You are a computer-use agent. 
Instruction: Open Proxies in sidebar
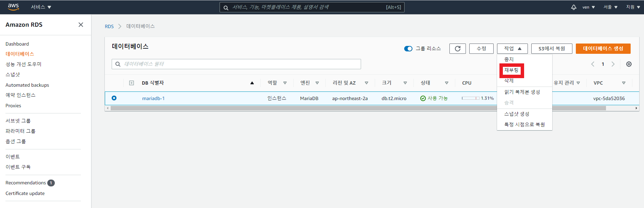pyautogui.click(x=13, y=106)
